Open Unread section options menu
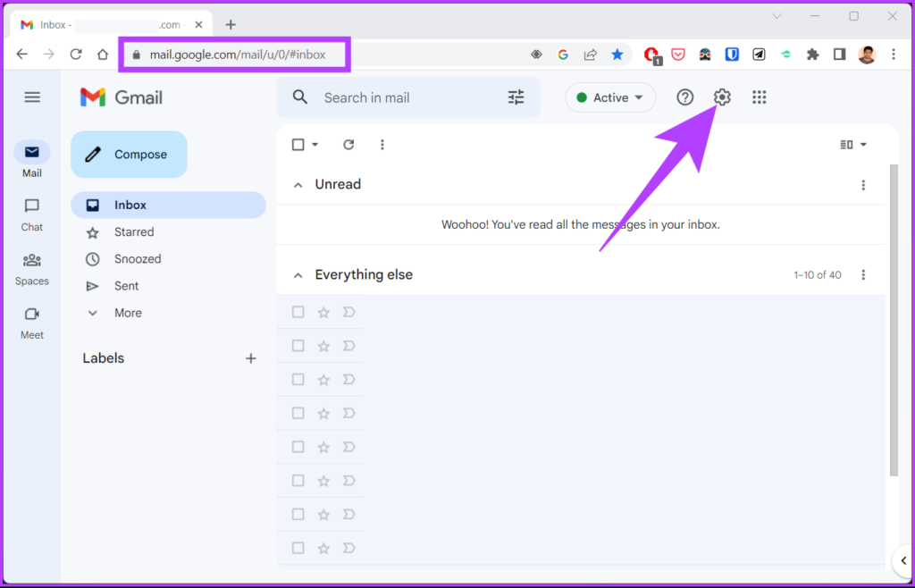This screenshot has width=915, height=588. click(863, 185)
